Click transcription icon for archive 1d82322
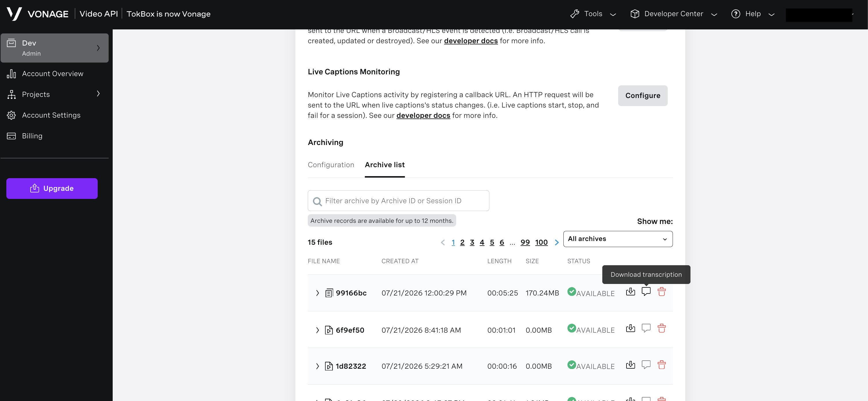Viewport: 868px width, 401px height. coord(646,365)
